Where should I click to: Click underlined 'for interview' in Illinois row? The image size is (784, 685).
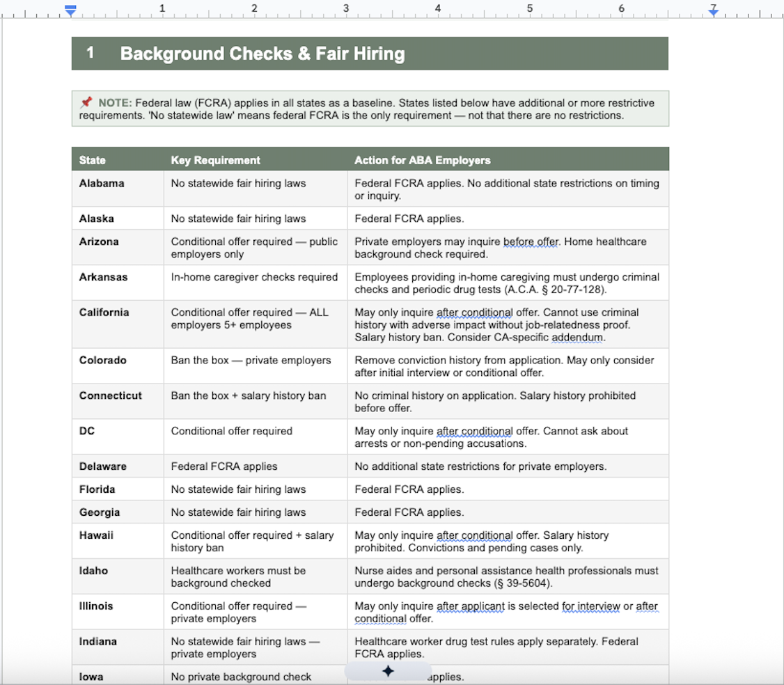point(591,606)
